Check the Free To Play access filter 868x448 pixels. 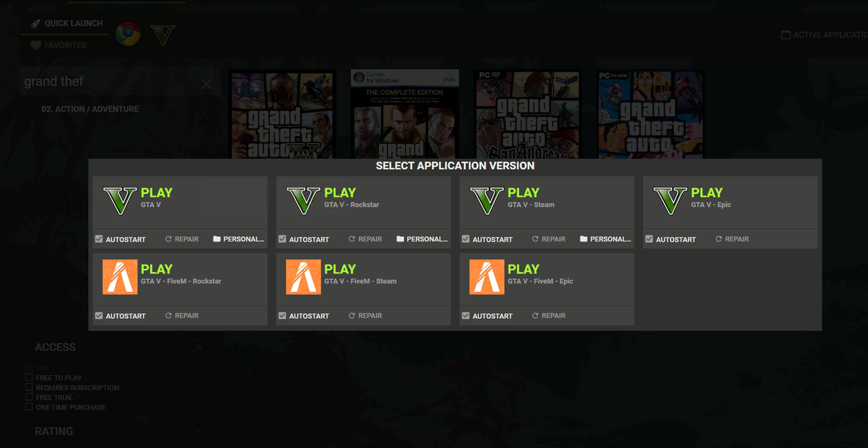click(x=29, y=377)
